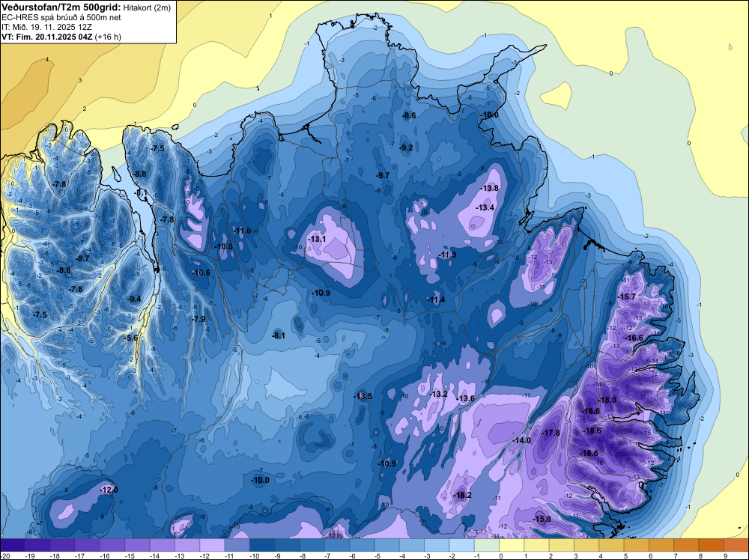Click the -11.4 temperature value

point(436,299)
